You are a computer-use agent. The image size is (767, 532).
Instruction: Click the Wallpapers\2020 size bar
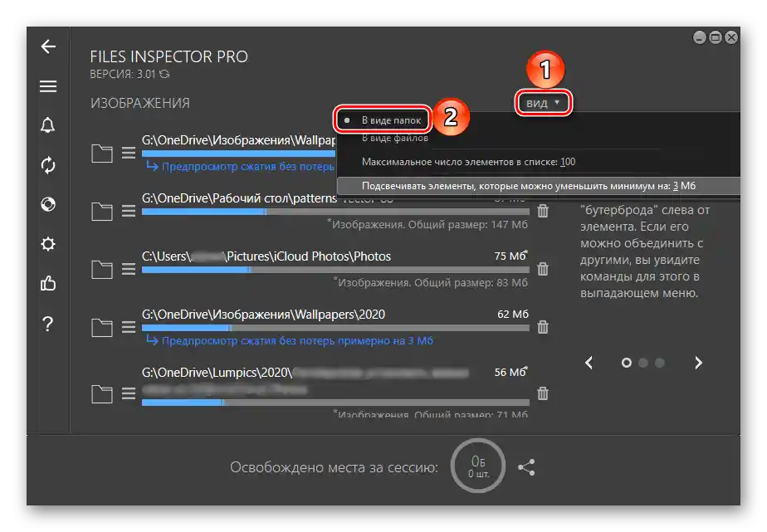click(x=335, y=328)
